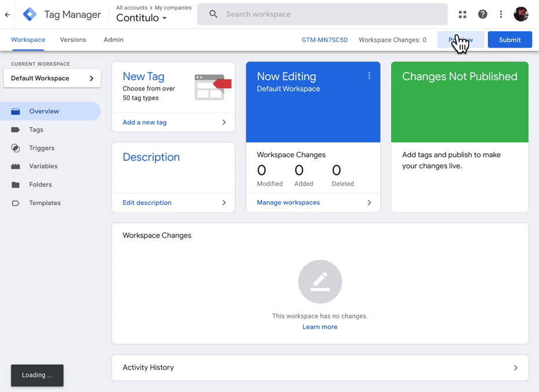Click the Description card heading

[151, 157]
